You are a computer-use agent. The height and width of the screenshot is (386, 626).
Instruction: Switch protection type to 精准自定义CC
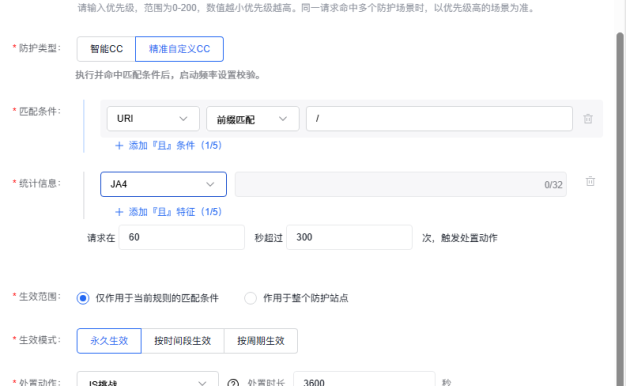[179, 49]
